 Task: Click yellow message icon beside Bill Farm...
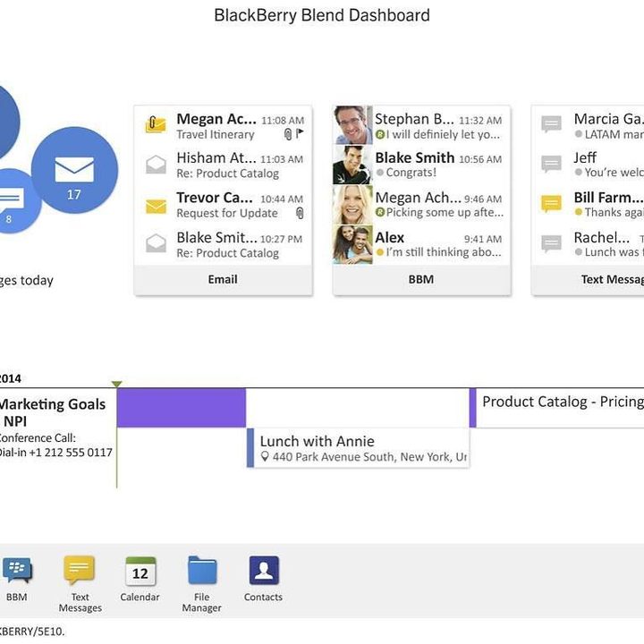coord(551,204)
